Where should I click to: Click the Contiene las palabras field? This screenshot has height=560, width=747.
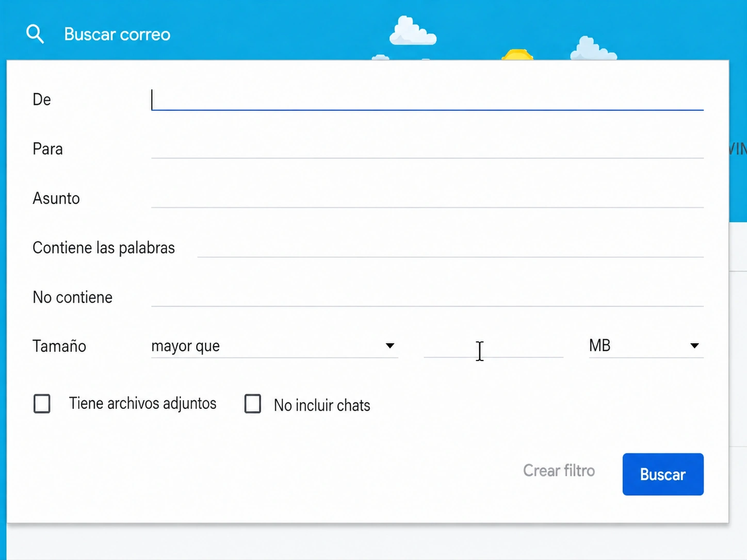(x=450, y=248)
